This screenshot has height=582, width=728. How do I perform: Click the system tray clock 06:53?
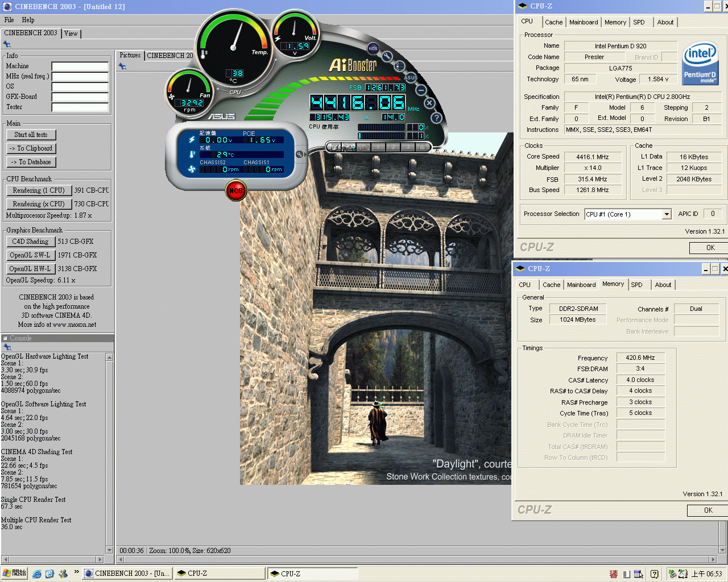(x=706, y=574)
